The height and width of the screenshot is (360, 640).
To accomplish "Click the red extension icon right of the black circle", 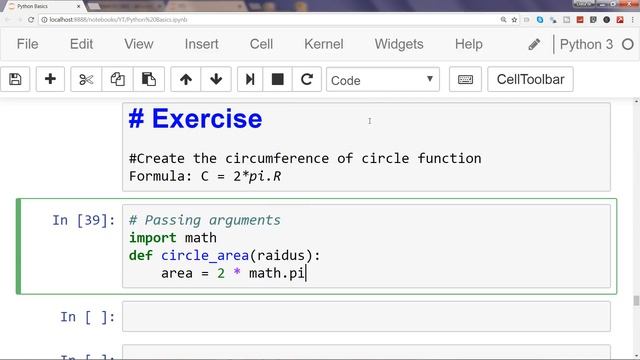I will tap(620, 20).
